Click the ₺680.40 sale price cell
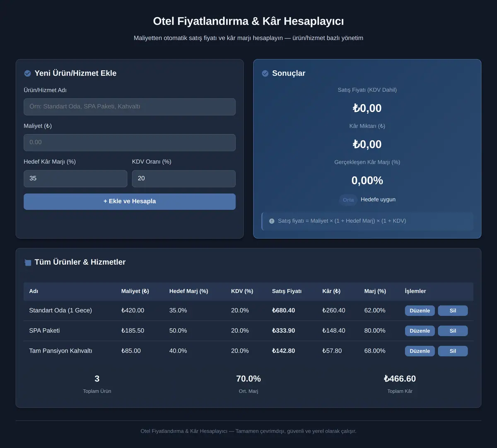The image size is (497, 448). pos(283,310)
